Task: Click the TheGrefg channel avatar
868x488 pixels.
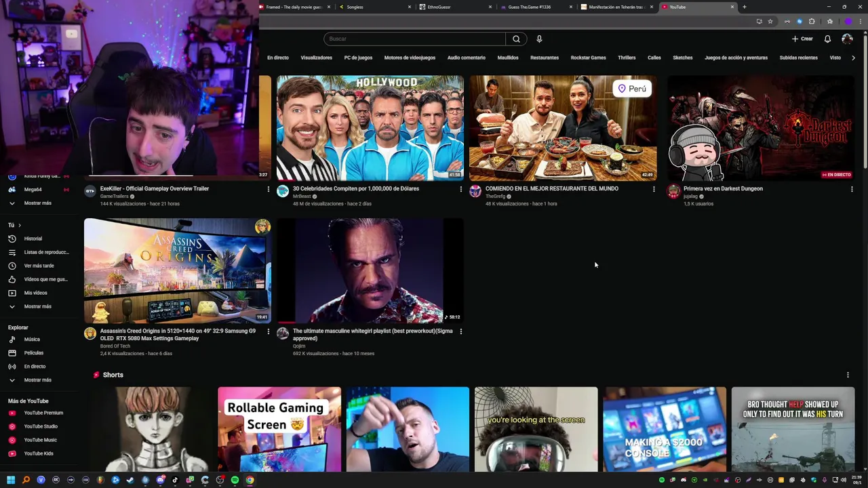Action: pyautogui.click(x=475, y=191)
